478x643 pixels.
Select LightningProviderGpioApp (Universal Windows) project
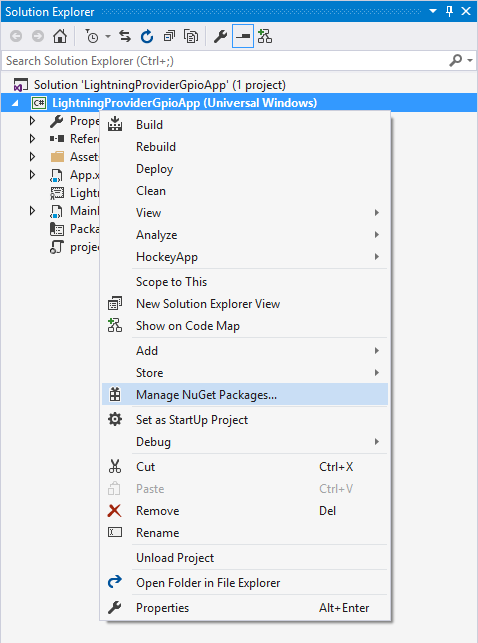pos(184,103)
